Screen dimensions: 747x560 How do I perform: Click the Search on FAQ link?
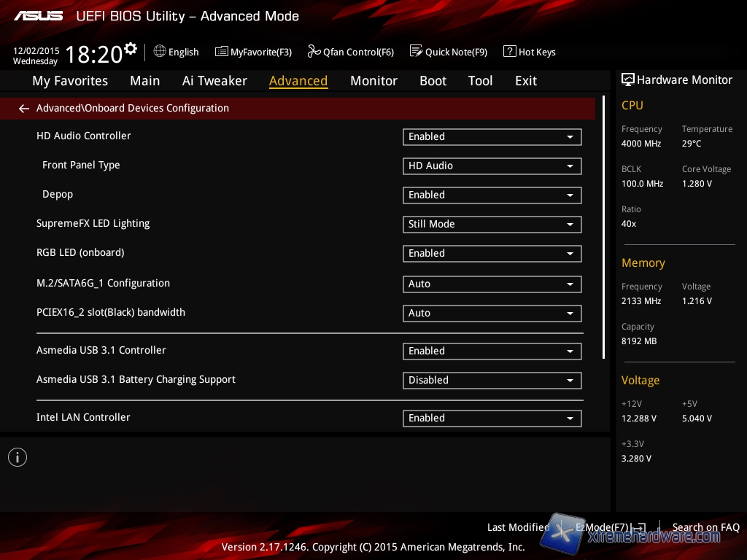coord(705,527)
